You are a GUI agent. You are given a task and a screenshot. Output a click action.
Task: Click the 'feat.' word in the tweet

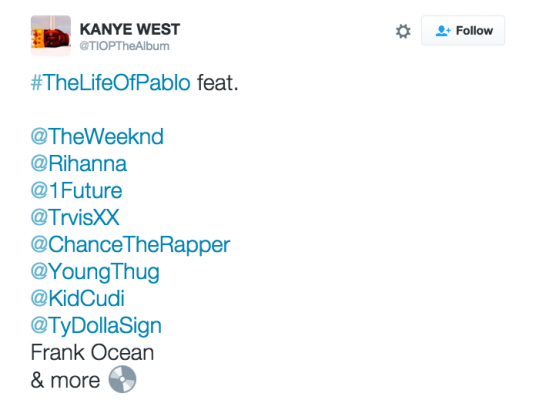(x=217, y=83)
